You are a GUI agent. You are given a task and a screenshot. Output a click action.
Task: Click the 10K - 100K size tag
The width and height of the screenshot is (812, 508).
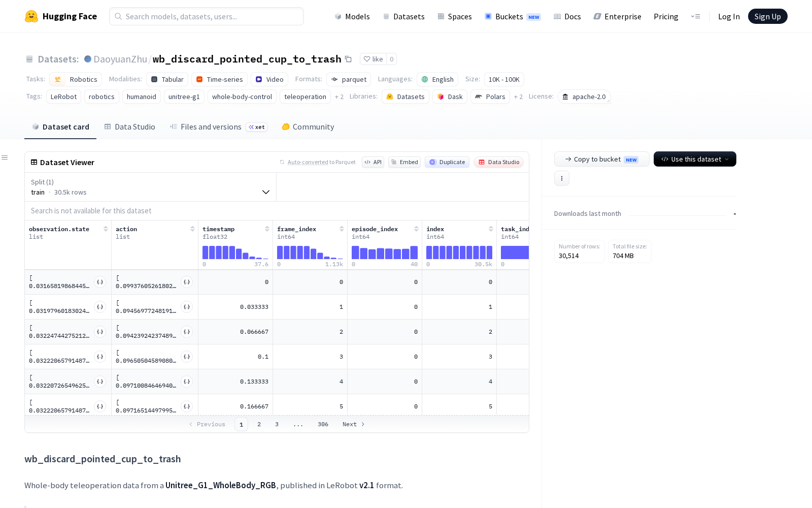pos(504,79)
